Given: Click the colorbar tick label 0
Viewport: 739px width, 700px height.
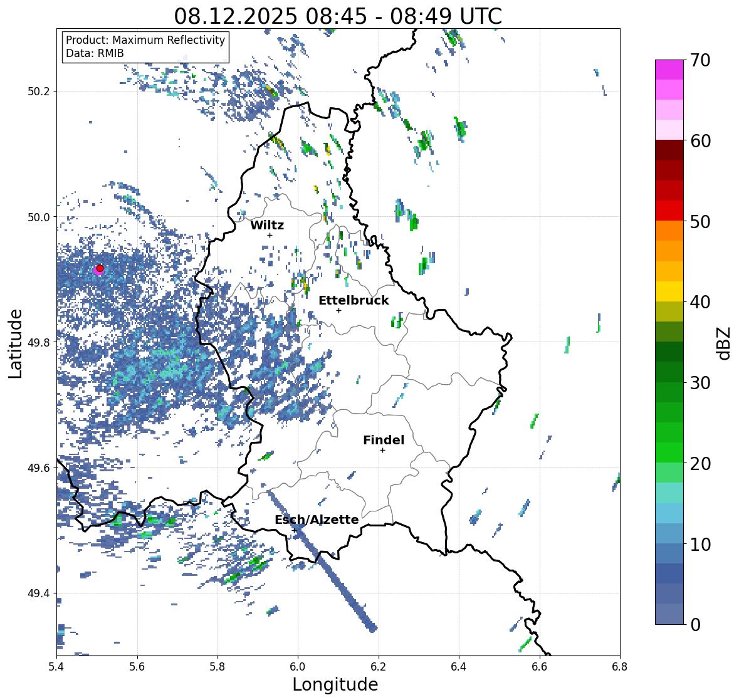Looking at the screenshot, I should coord(695,625).
